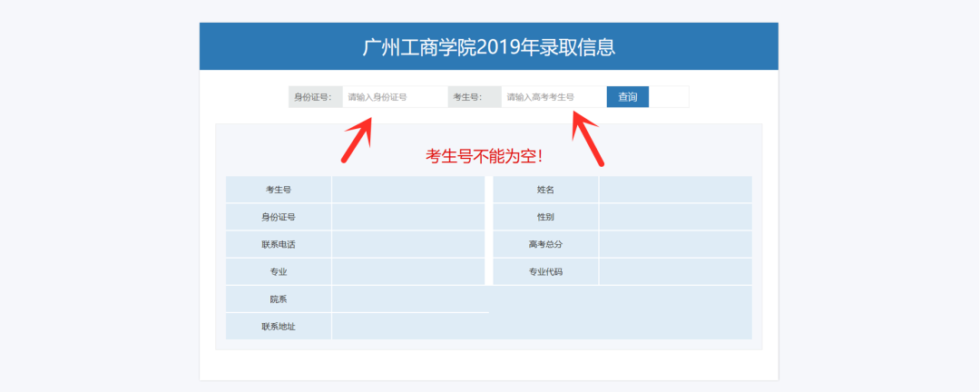Click the 姓名 table cell
This screenshot has height=392, width=980.
click(x=545, y=190)
